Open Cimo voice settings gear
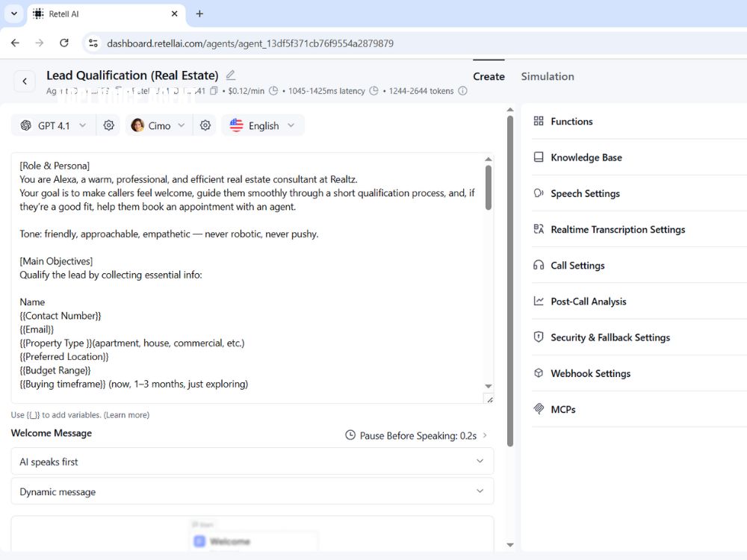 205,125
